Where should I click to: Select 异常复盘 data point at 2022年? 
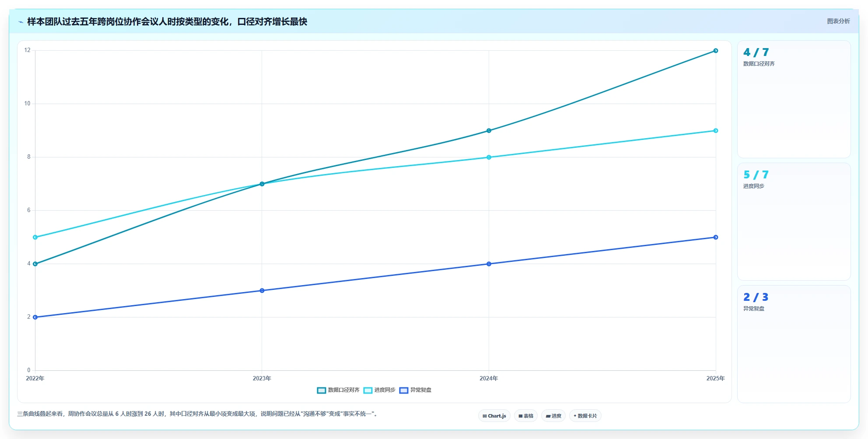[35, 317]
